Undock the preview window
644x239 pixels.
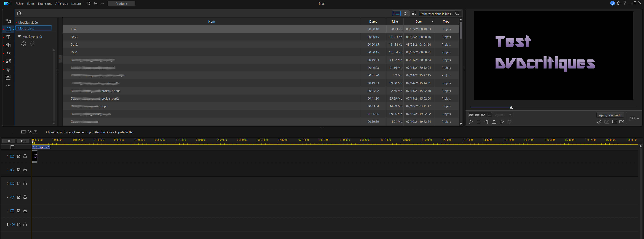tap(622, 122)
